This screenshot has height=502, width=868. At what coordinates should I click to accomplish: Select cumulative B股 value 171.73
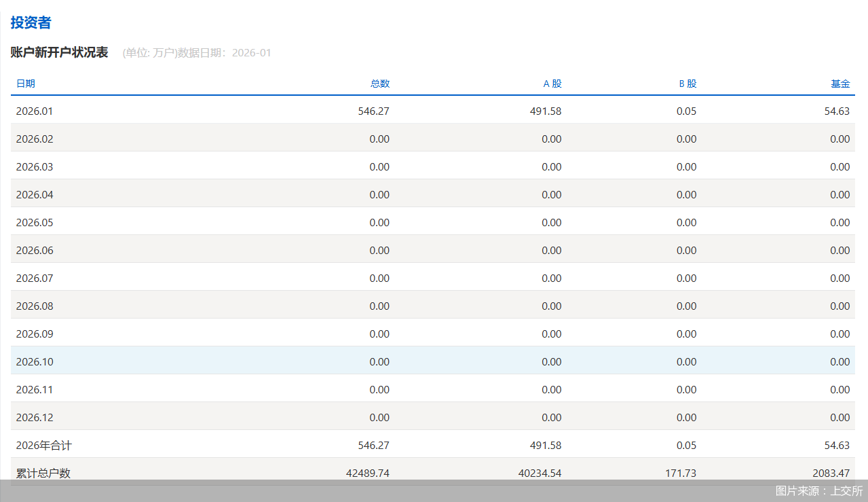tap(681, 473)
